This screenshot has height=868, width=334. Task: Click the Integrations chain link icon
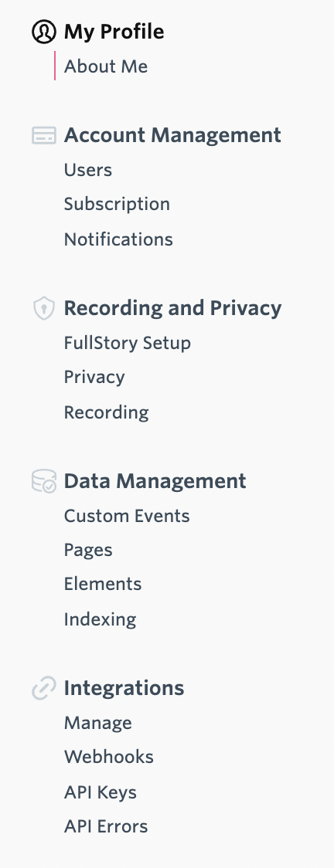click(44, 688)
